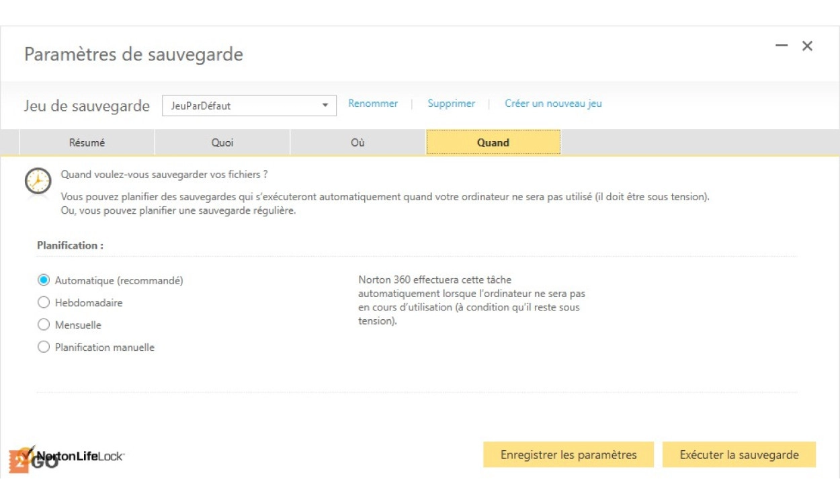This screenshot has width=840, height=504.
Task: Click the NortonLifeLock logo
Action: (x=79, y=456)
